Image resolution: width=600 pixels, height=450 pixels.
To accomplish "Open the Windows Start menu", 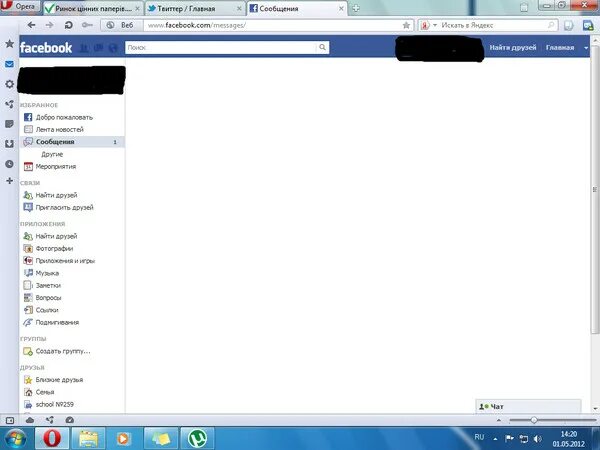I will click(x=15, y=439).
